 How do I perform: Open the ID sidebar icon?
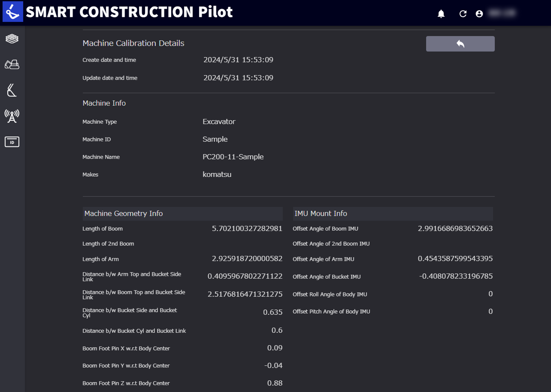(x=12, y=142)
